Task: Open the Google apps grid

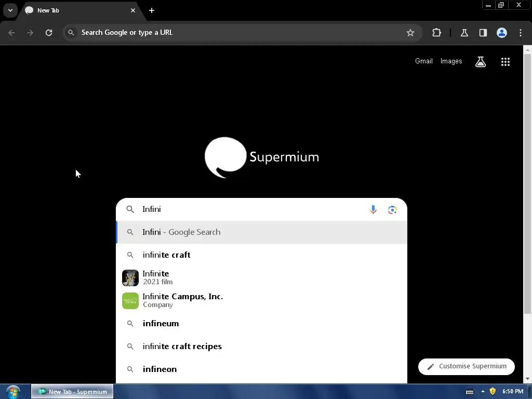Action: click(x=505, y=61)
